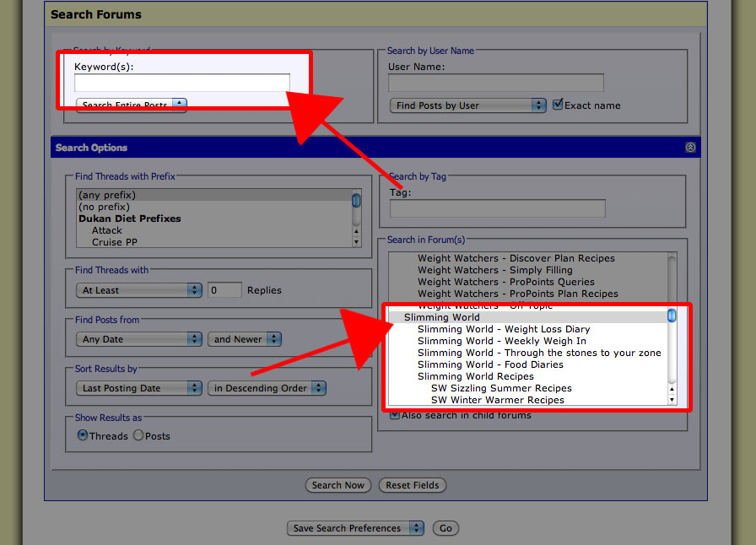This screenshot has width=756, height=545.
Task: Expand the Any Date dropdown
Action: (x=138, y=339)
